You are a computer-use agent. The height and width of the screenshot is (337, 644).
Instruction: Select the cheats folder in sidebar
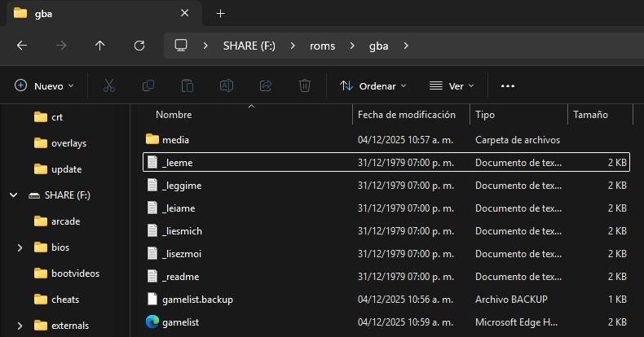(x=65, y=300)
